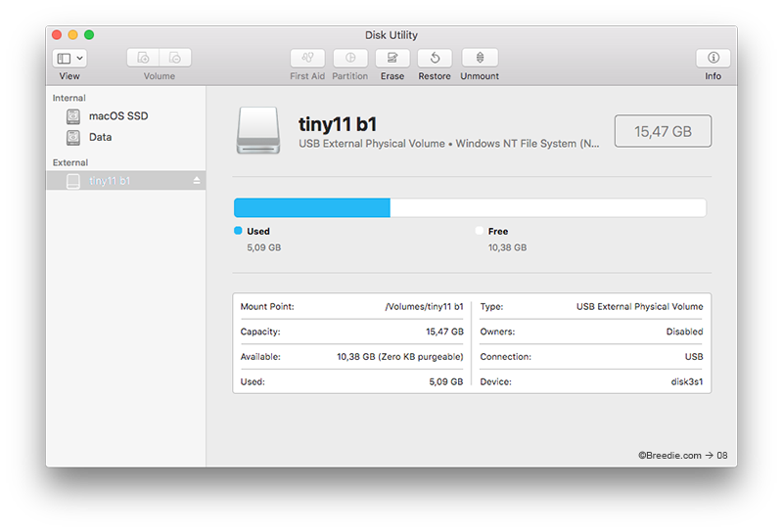
Task: Select Data volume in sidebar
Action: coord(101,137)
